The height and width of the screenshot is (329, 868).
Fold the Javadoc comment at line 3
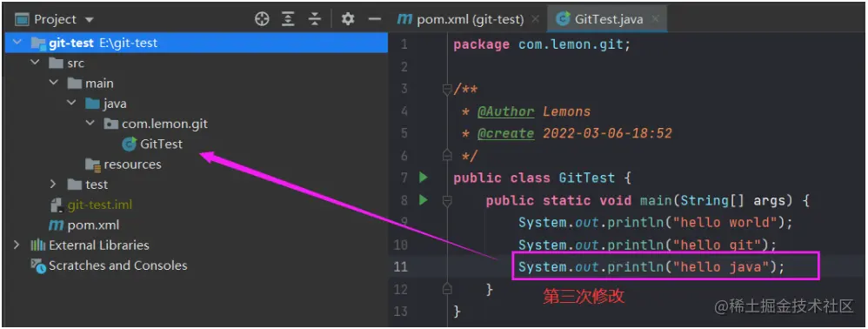click(x=447, y=89)
